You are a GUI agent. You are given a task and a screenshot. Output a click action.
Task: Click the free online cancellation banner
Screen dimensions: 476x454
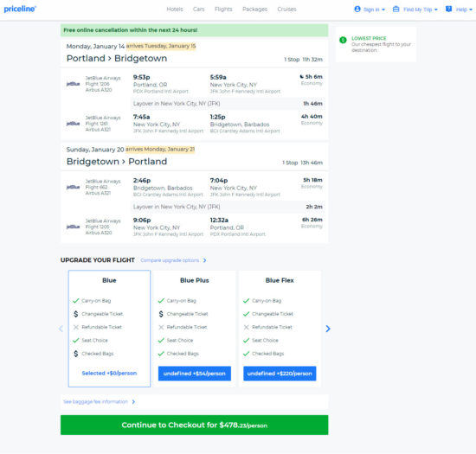(x=194, y=30)
